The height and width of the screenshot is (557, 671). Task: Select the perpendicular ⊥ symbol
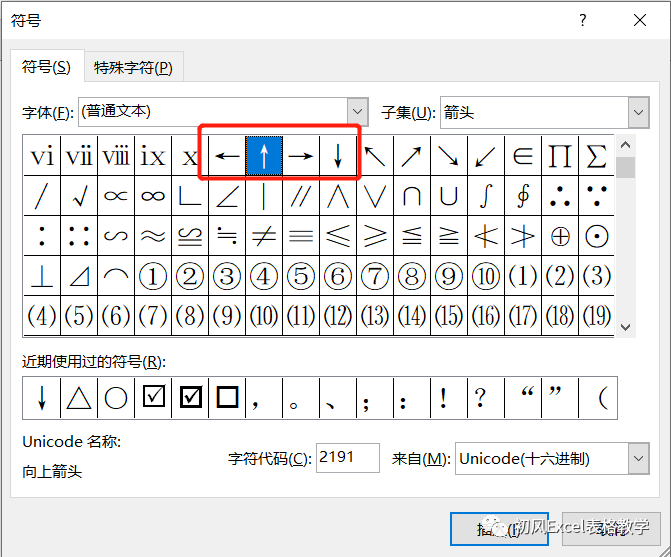point(42,276)
